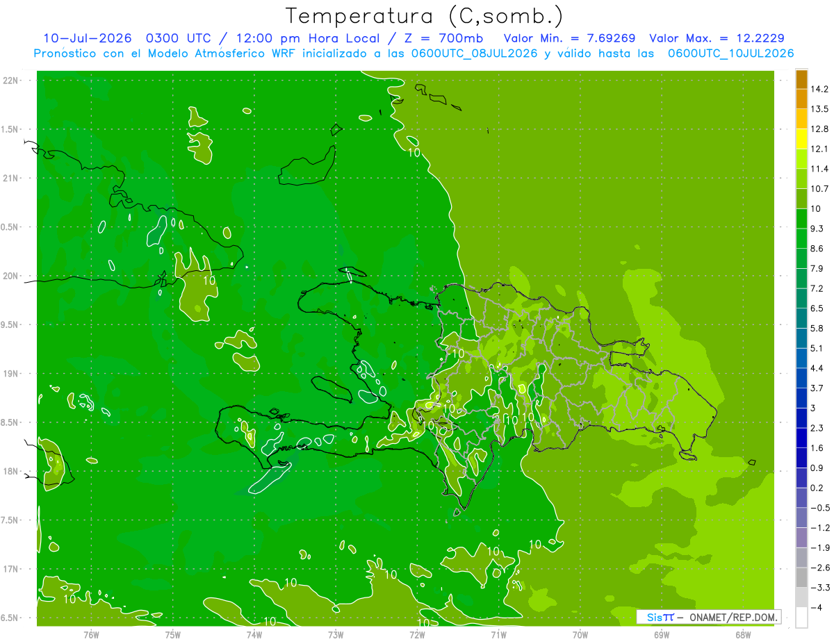Viewport: 834px width, 644px height.
Task: Click the '17N' latitude axis label
Action: tap(11, 569)
